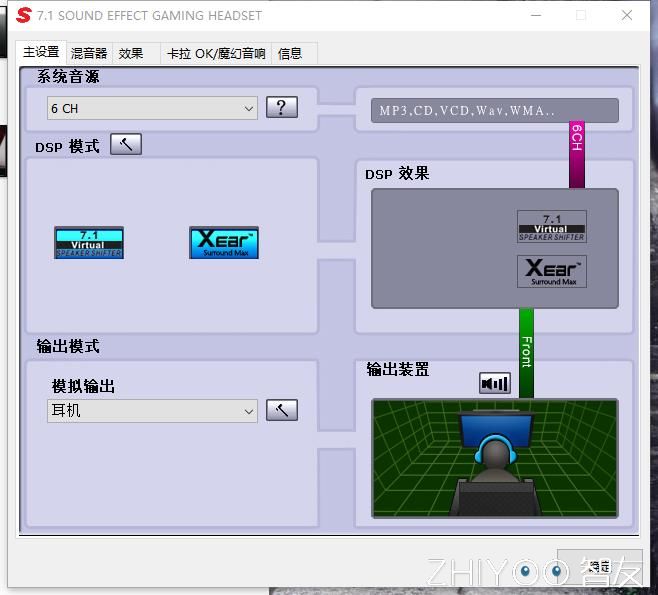
Task: Switch to the 卡拉 OK/魔幻音响 tab
Action: click(x=216, y=54)
